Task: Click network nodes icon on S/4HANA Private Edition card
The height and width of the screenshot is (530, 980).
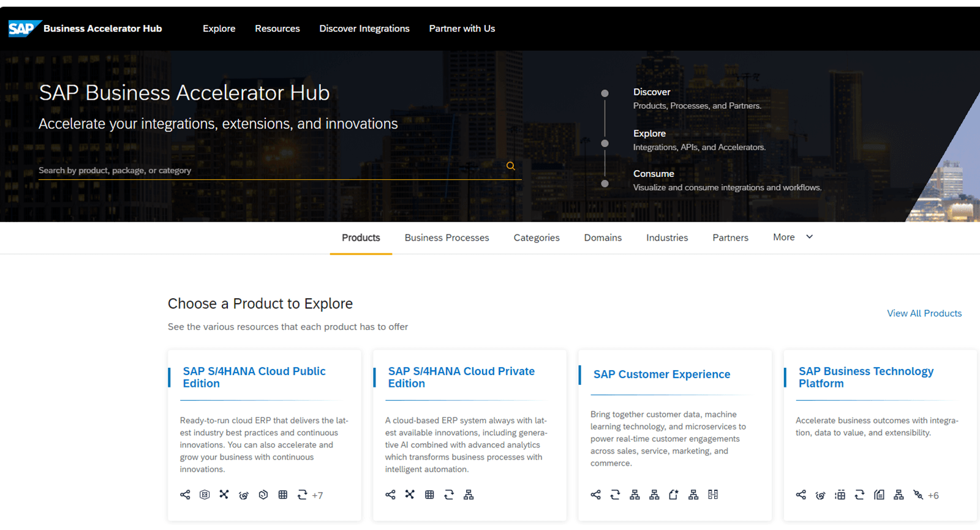Action: point(410,495)
